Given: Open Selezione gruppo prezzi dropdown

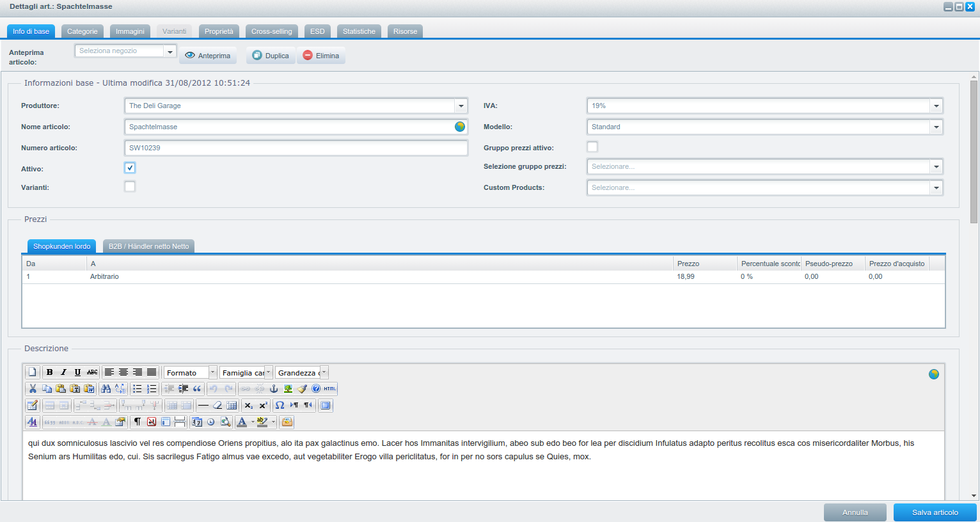Looking at the screenshot, I should [x=937, y=167].
